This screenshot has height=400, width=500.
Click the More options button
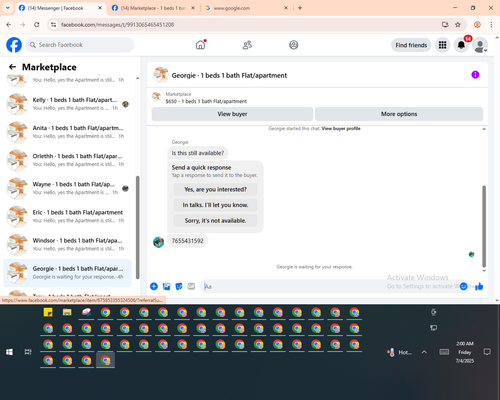pos(399,114)
